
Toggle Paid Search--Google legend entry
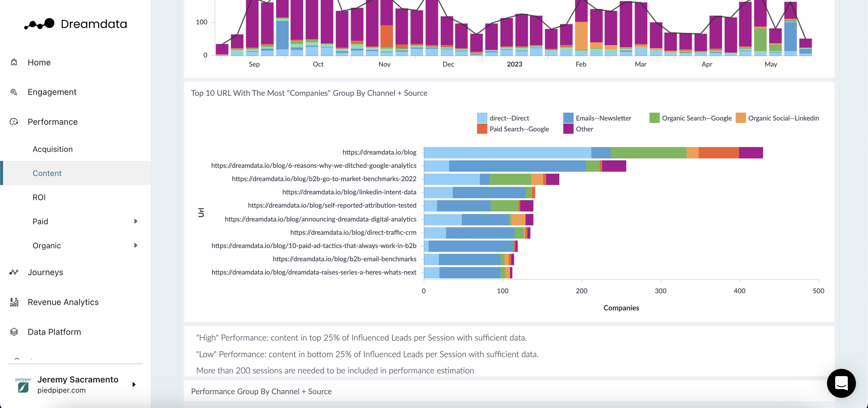(519, 129)
